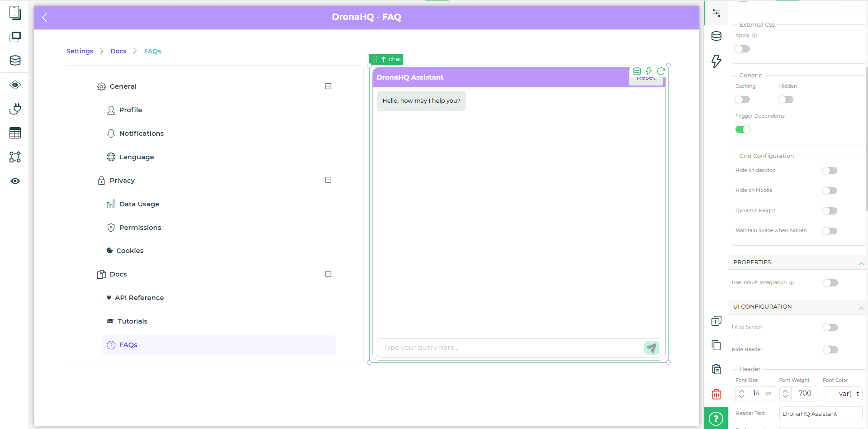Click the Font Size value field

pyautogui.click(x=757, y=394)
